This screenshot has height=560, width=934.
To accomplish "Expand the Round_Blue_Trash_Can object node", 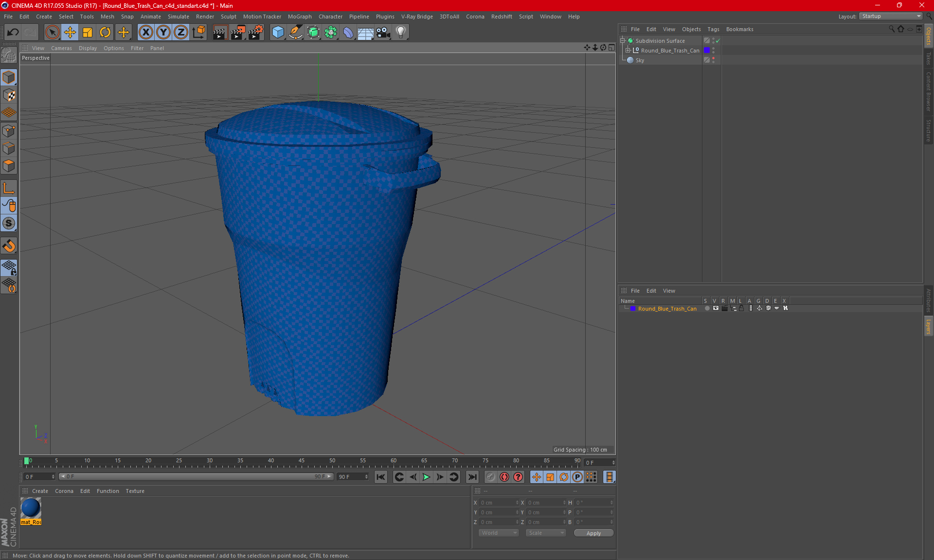I will click(x=628, y=51).
